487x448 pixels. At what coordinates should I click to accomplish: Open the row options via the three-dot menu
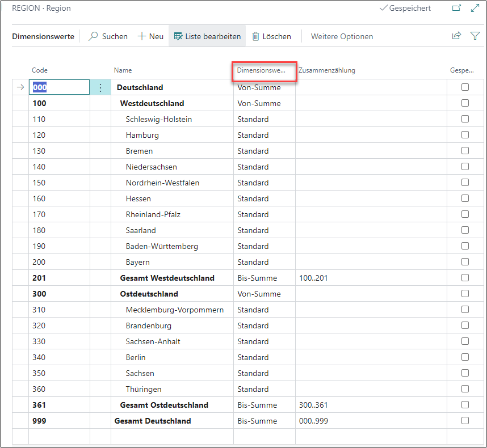100,87
